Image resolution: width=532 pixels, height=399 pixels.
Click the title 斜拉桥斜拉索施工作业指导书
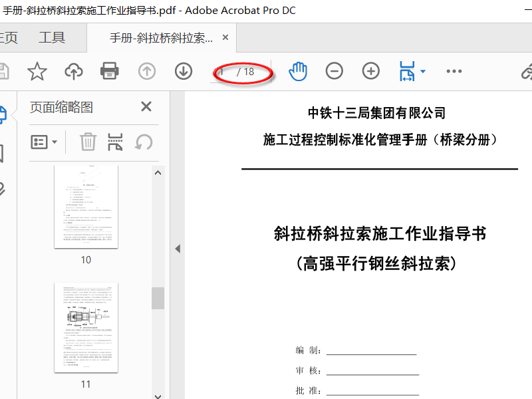380,233
